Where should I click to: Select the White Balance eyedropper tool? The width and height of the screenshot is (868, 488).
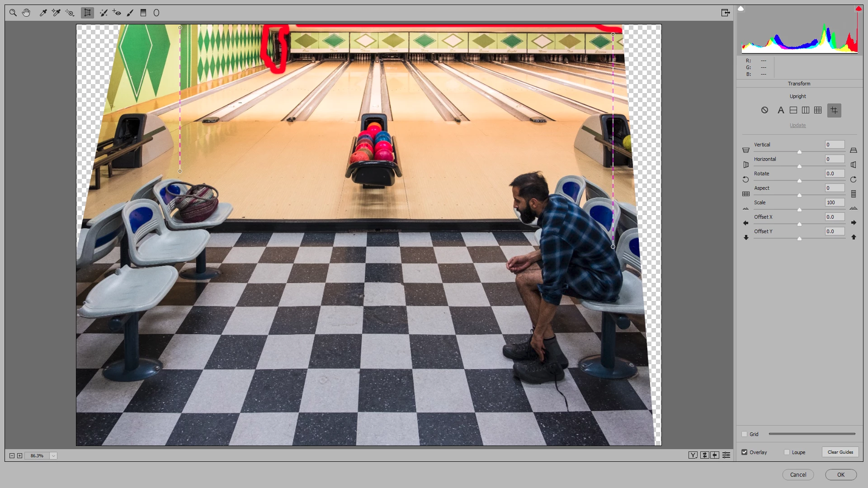(x=43, y=13)
